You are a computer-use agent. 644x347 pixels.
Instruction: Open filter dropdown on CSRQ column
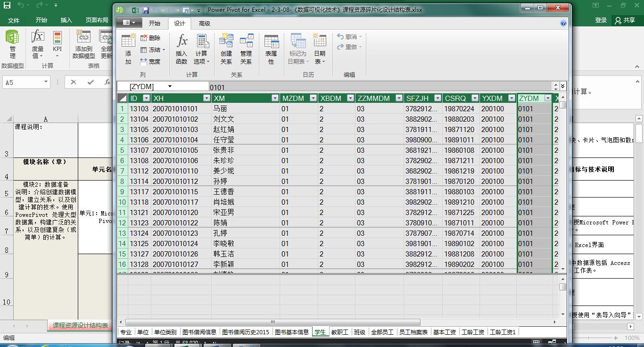pyautogui.click(x=474, y=98)
